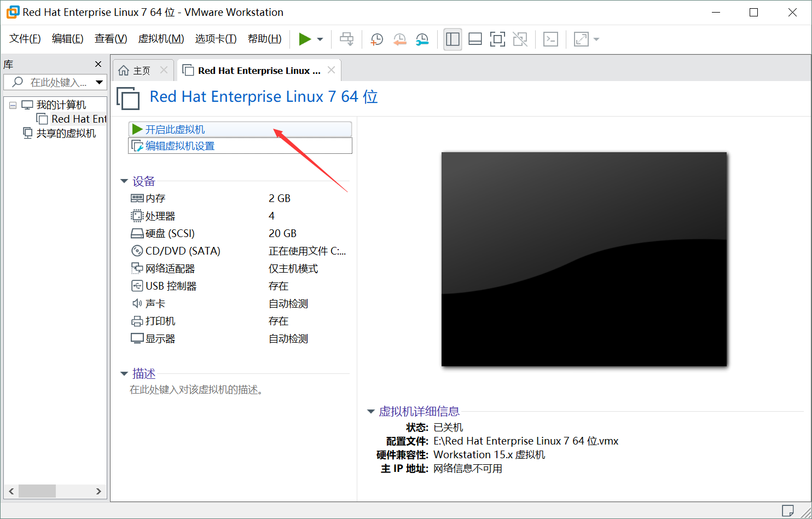Close the Red Hat Enterprise Linux tab
The width and height of the screenshot is (812, 519).
pyautogui.click(x=331, y=70)
